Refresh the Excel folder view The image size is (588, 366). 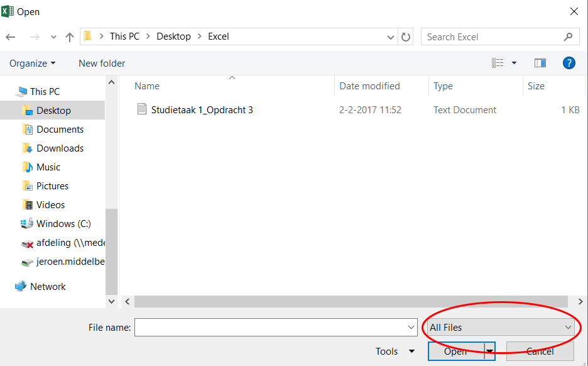pyautogui.click(x=406, y=36)
